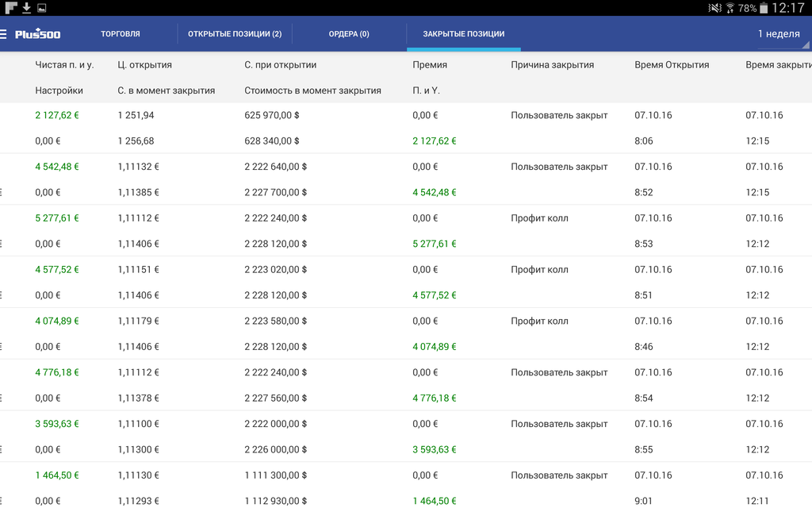
Task: Tap the download icon in status bar
Action: tap(26, 8)
